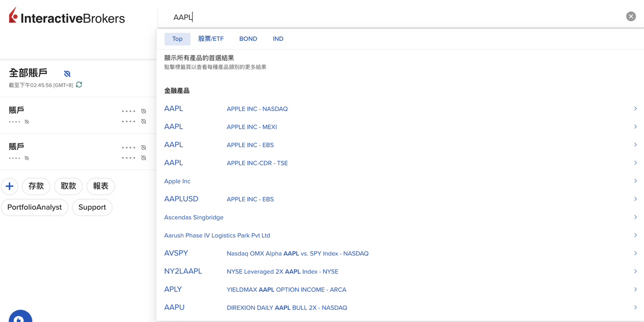Expand chevron for APPLE INC - MEXI row
This screenshot has width=644, height=322.
[635, 127]
